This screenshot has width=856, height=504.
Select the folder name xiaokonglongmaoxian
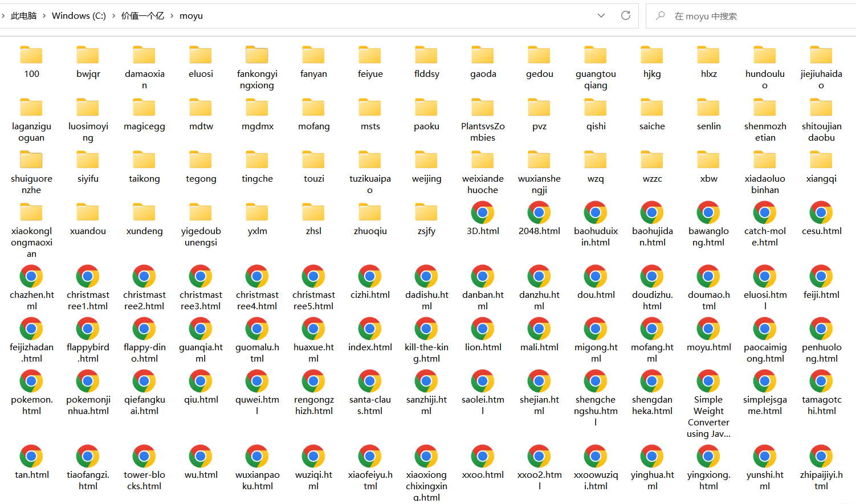31,243
